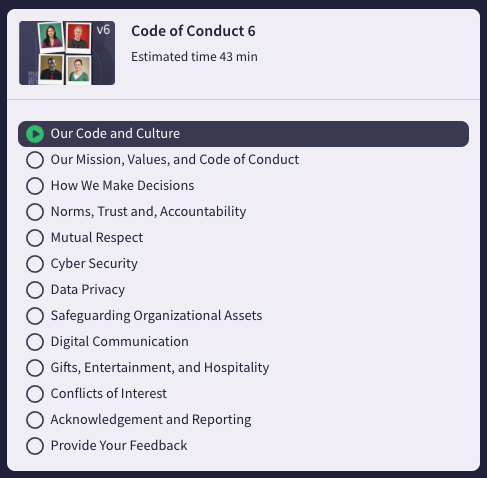Click the green play icon
Screen dimensions: 487x478
coord(35,134)
